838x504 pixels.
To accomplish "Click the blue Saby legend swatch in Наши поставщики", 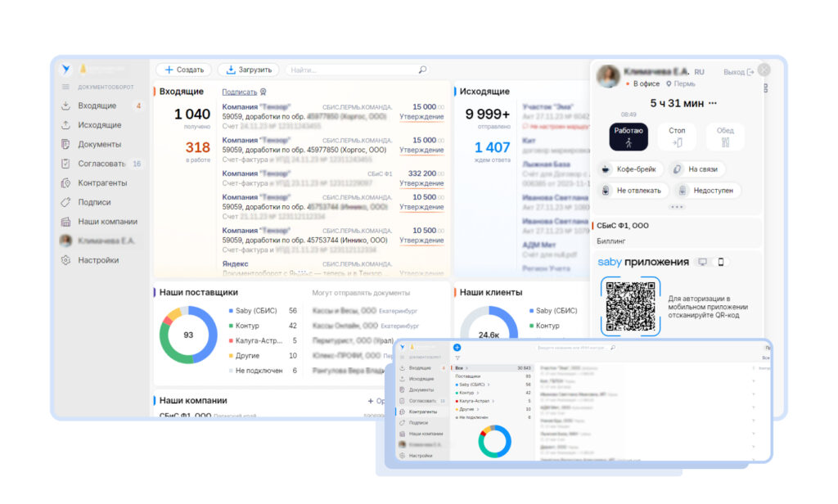I will [x=232, y=311].
